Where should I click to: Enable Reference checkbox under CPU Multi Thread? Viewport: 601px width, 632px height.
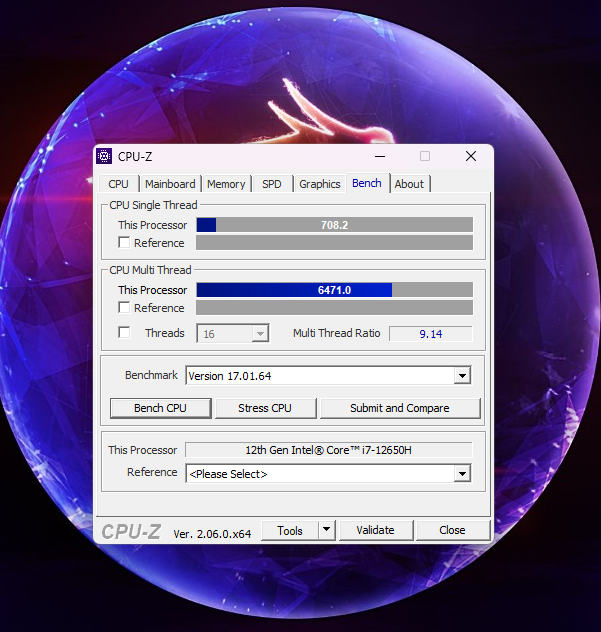click(124, 308)
